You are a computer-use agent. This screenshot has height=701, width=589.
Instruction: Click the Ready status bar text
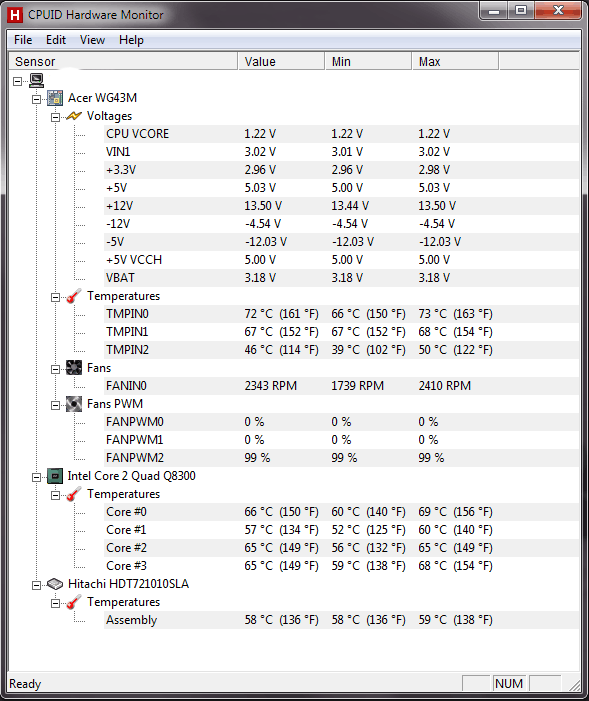tap(25, 684)
